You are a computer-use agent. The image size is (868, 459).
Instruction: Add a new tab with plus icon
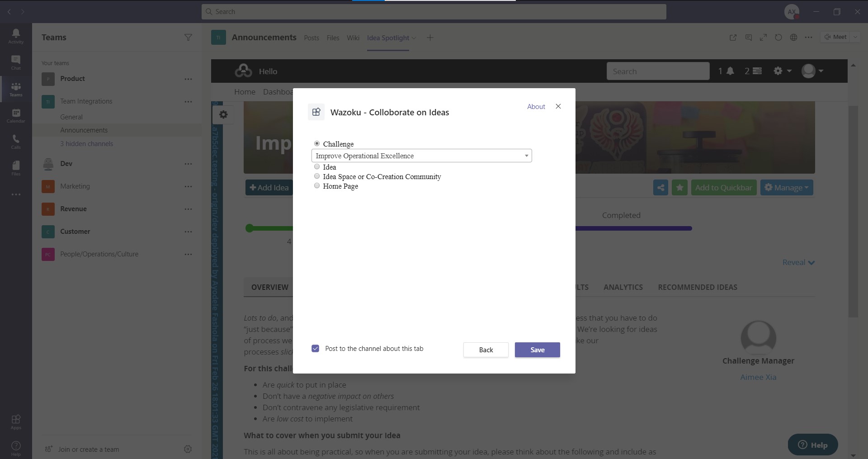(430, 38)
